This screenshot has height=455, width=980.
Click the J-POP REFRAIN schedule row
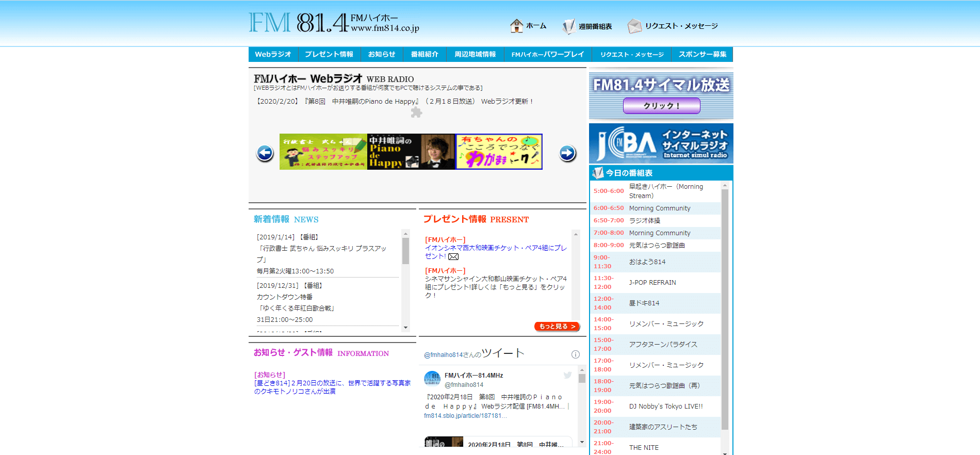click(x=655, y=283)
